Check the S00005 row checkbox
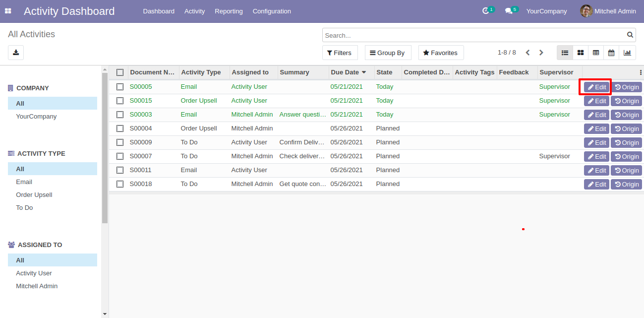The image size is (644, 318). (120, 87)
